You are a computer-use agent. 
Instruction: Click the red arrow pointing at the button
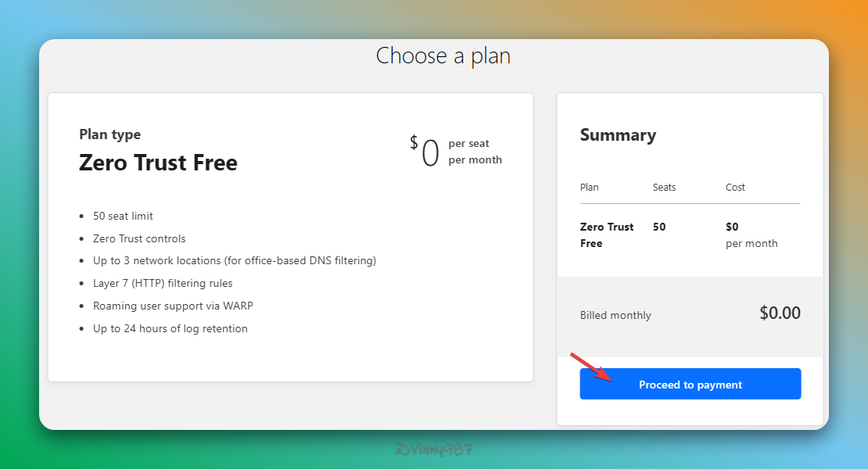[x=590, y=367]
